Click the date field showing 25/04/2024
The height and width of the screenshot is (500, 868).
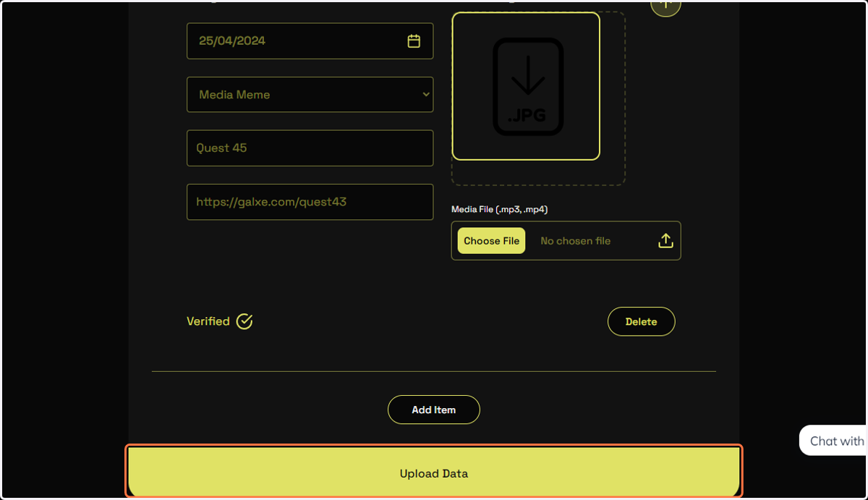point(310,41)
